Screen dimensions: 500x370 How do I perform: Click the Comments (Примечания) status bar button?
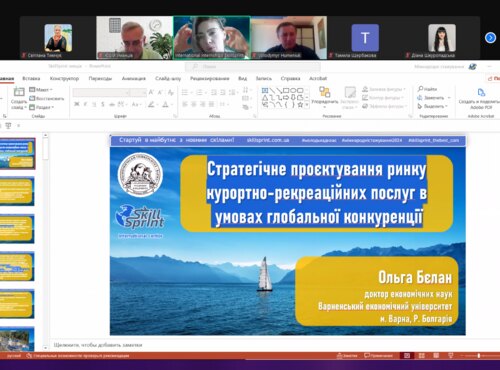click(378, 356)
